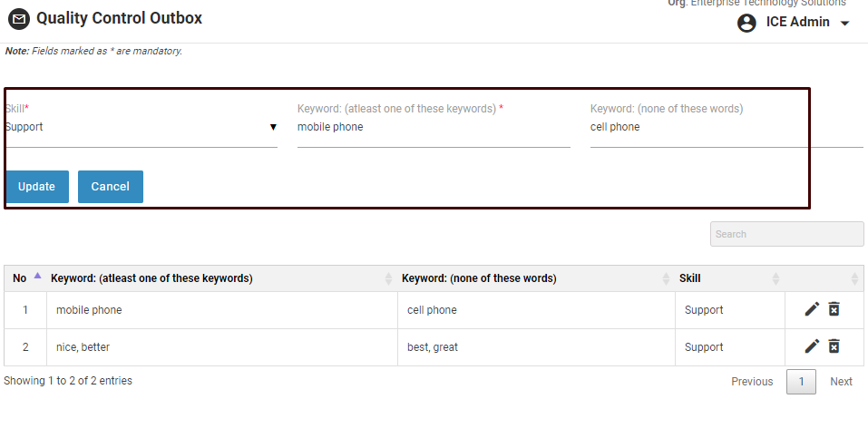Click the none-of-these-words field containing cell phone
This screenshot has height=438, width=868.
(726, 128)
